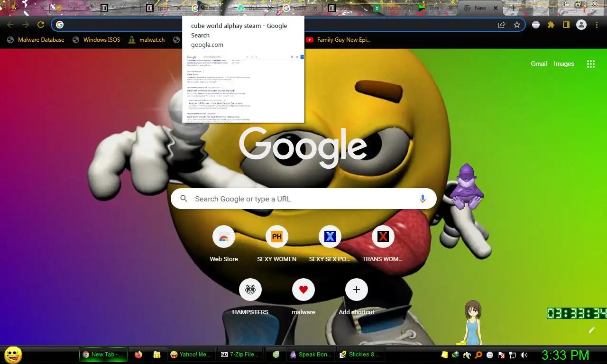Click the Gmail link
Image resolution: width=607 pixels, height=364 pixels.
click(x=539, y=64)
